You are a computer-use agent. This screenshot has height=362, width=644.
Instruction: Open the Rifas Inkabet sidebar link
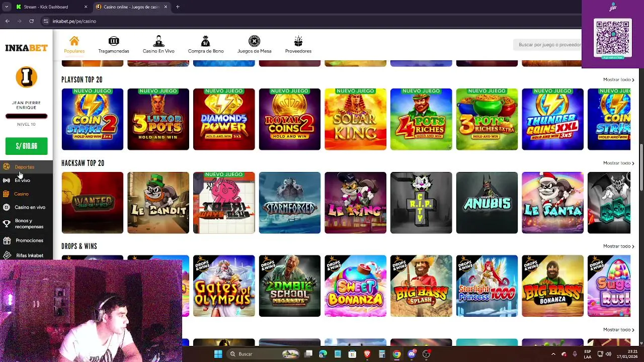coord(30,255)
